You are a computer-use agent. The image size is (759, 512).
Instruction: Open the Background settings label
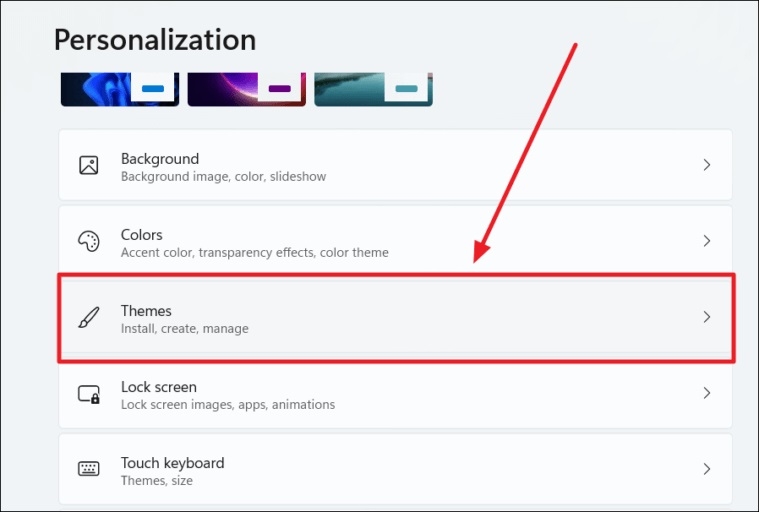[159, 158]
